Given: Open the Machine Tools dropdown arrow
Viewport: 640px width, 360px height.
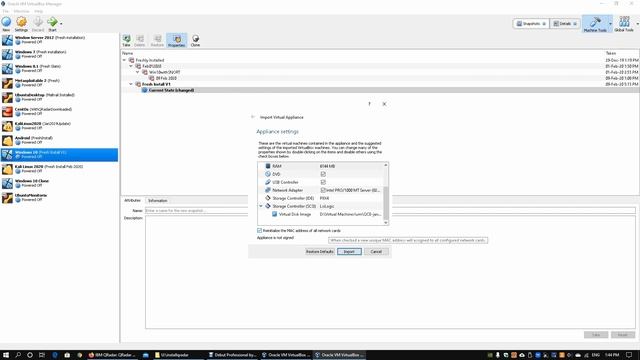Looking at the screenshot, I should coord(610,24).
